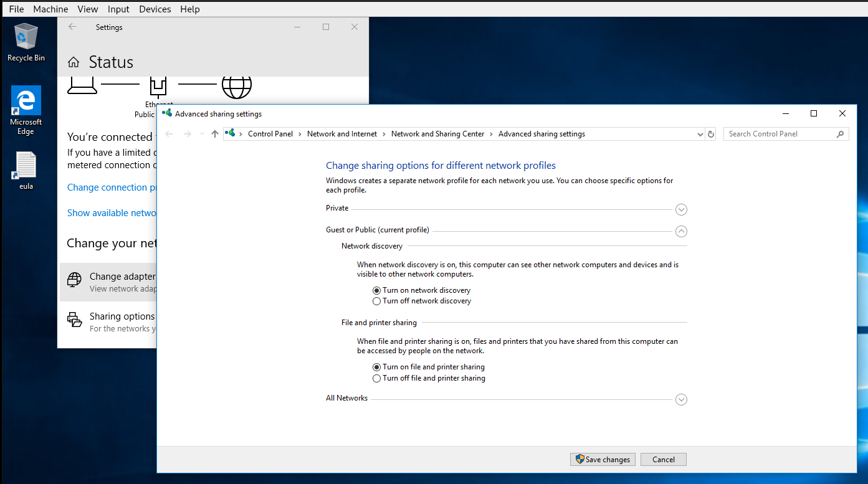Click the Save changes button
The height and width of the screenshot is (484, 868).
point(603,460)
